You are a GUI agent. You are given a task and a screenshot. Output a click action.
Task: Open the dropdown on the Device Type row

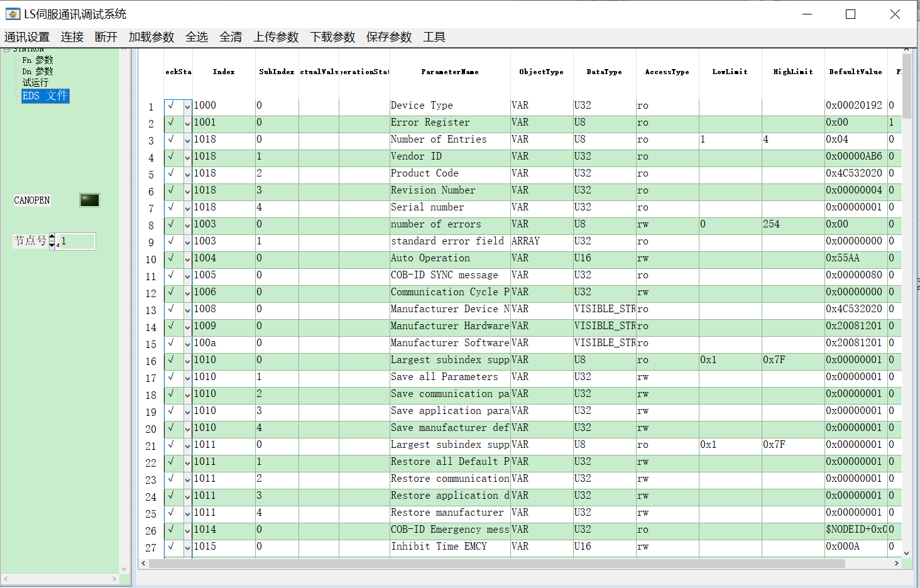point(187,106)
